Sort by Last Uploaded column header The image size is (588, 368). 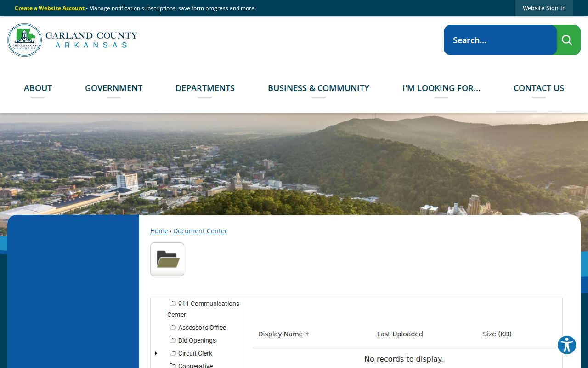click(400, 334)
